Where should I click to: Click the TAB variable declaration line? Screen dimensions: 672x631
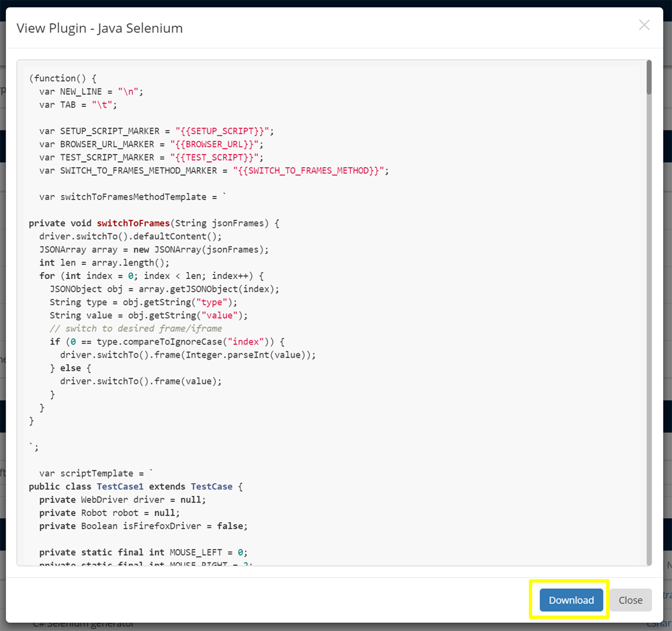79,105
